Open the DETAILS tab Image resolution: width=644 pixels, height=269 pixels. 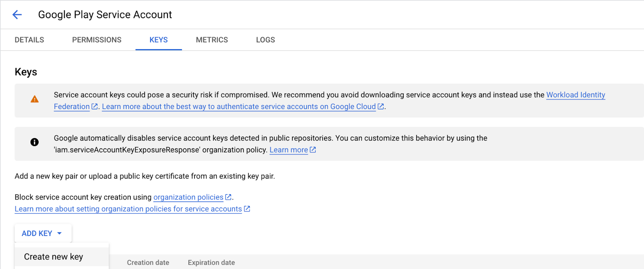pyautogui.click(x=29, y=39)
